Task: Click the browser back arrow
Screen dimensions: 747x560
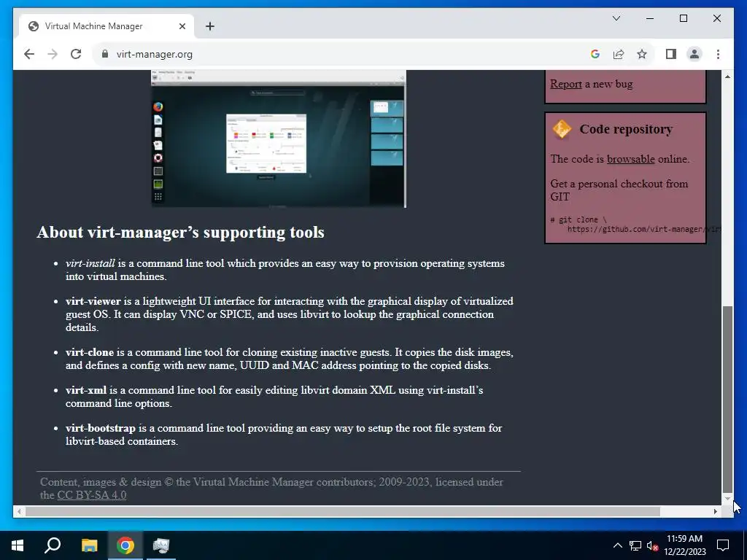Action: click(29, 54)
